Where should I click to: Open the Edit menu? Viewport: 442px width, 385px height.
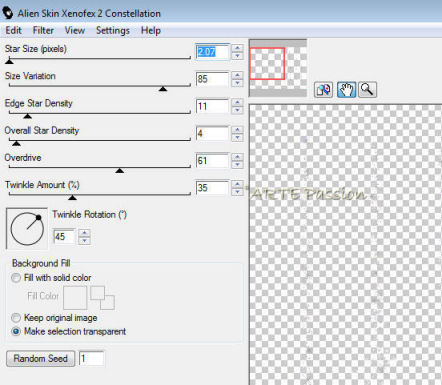pos(13,31)
